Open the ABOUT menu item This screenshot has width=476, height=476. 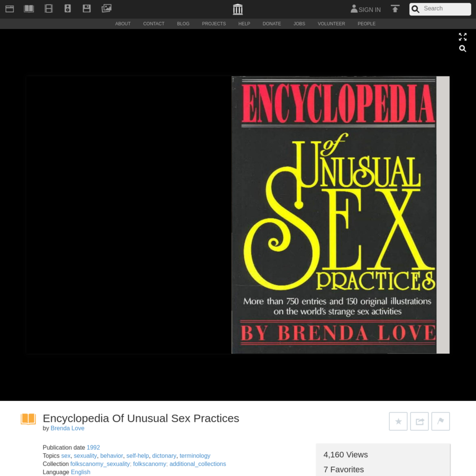click(123, 24)
